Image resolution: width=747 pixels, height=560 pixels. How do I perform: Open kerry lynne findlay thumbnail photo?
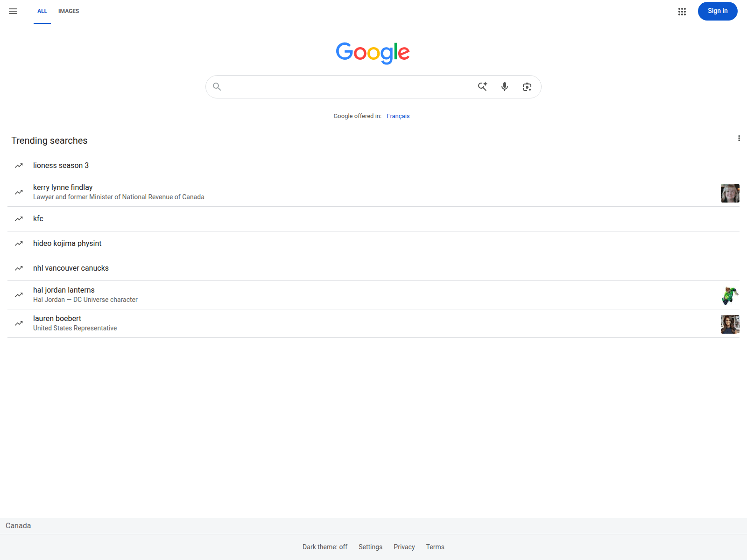pyautogui.click(x=730, y=193)
